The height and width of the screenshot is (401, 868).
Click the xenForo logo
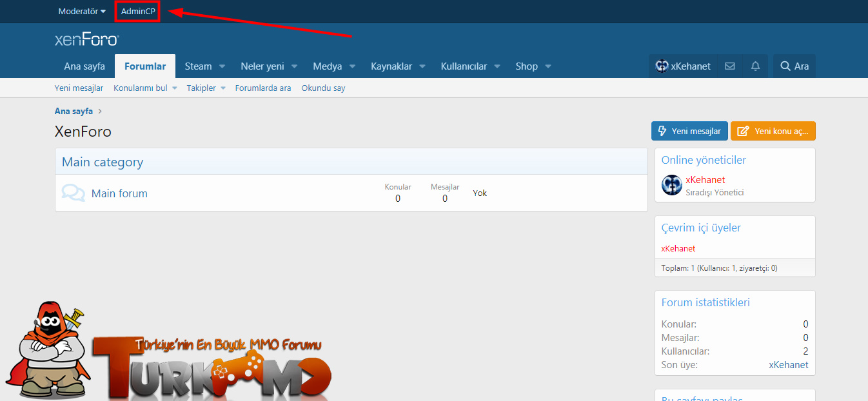coord(87,39)
